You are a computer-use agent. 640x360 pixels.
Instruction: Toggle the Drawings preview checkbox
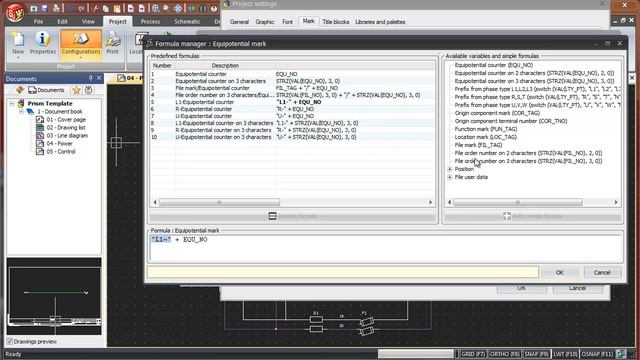pos(10,341)
